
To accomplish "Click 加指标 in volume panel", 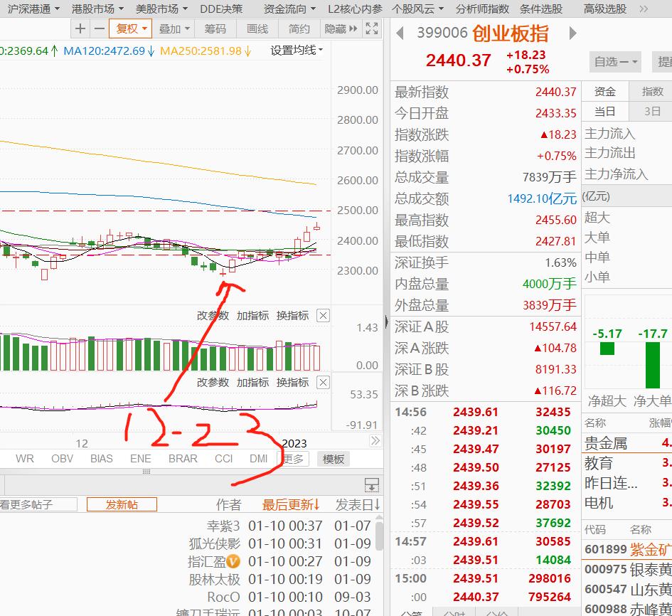I will (252, 316).
